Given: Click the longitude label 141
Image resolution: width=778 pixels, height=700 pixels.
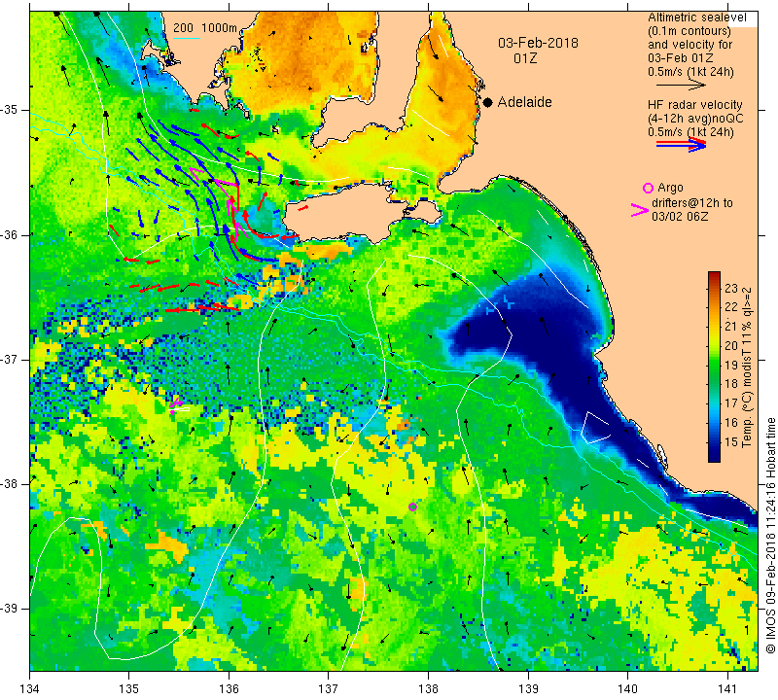Looking at the screenshot, I should pyautogui.click(x=727, y=688).
